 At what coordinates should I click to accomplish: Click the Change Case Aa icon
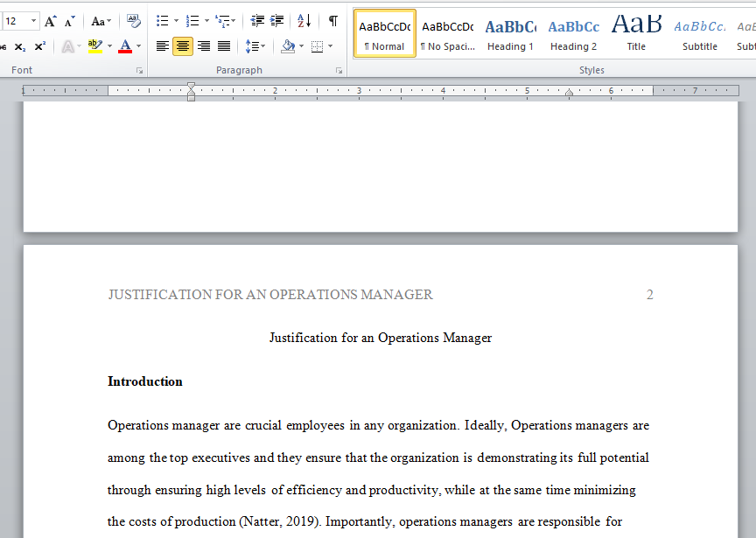[98, 21]
